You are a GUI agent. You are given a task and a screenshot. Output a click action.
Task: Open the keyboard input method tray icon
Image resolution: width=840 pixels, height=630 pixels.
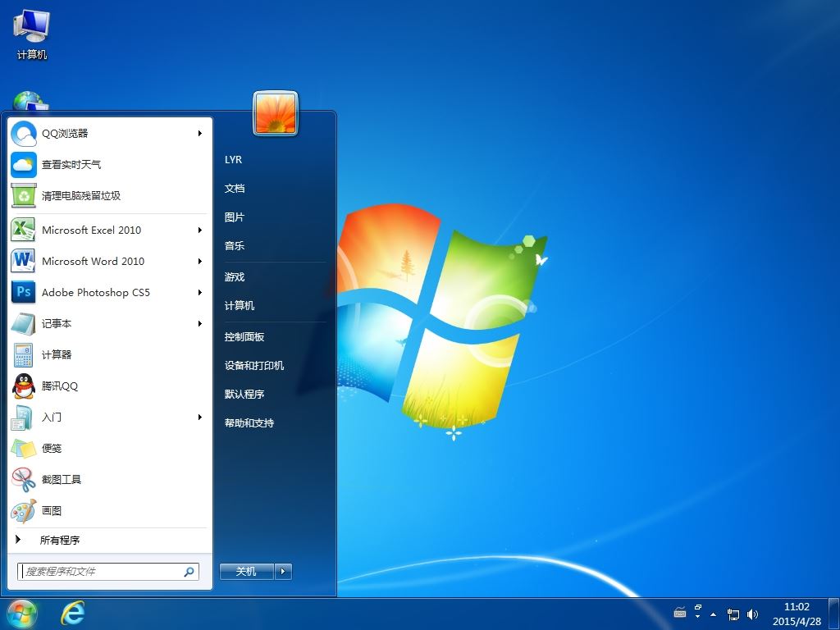680,612
